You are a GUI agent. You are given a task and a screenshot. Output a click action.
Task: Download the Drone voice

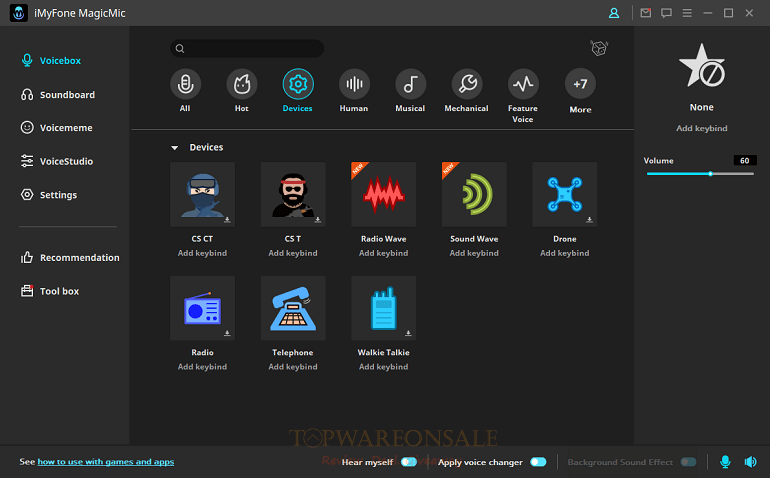pyautogui.click(x=589, y=220)
